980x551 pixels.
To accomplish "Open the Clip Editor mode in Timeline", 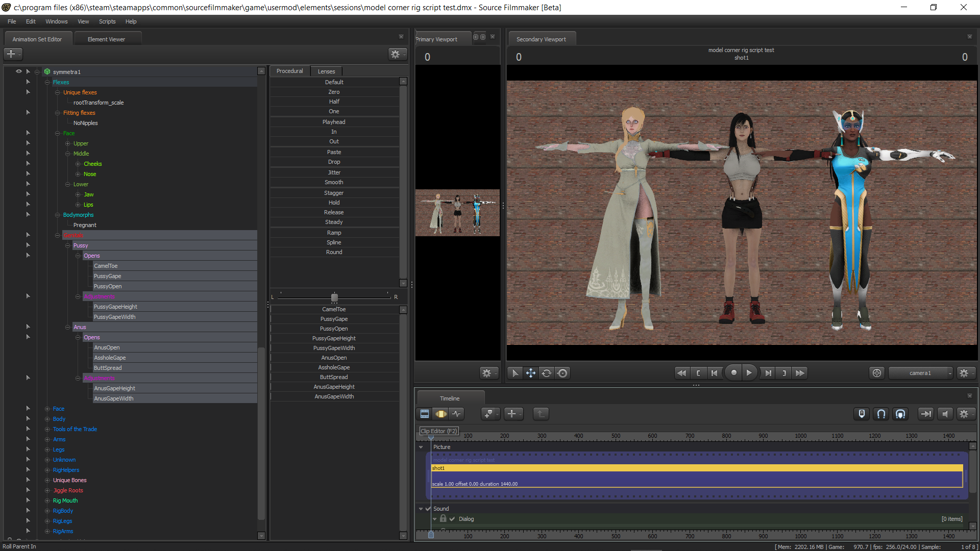I will [424, 414].
